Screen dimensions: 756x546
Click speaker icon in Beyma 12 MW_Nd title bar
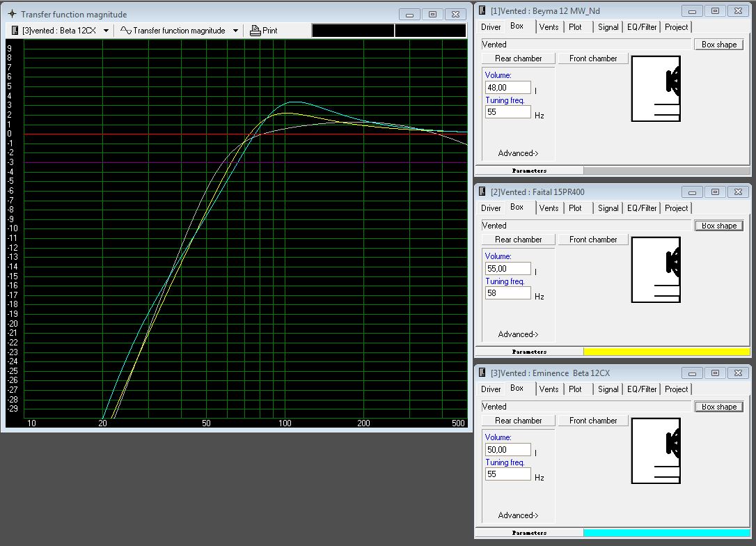pyautogui.click(x=482, y=10)
